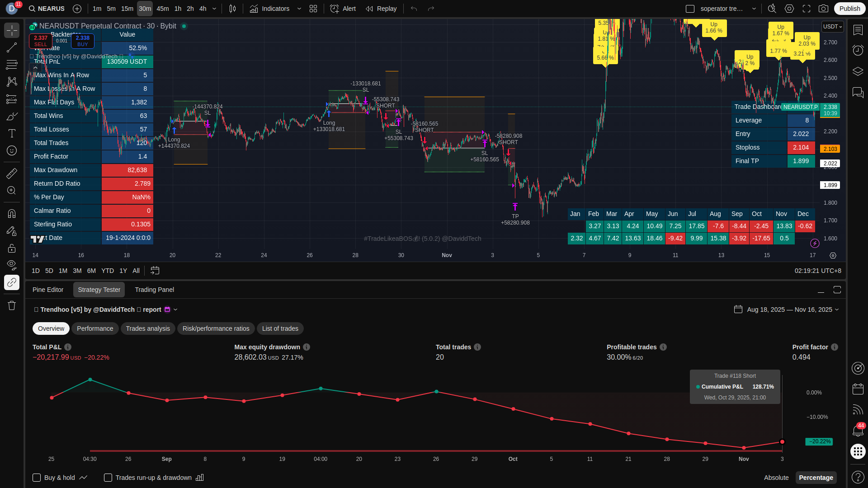
Task: Open the alerts bell in right sidebar
Action: coord(858,431)
